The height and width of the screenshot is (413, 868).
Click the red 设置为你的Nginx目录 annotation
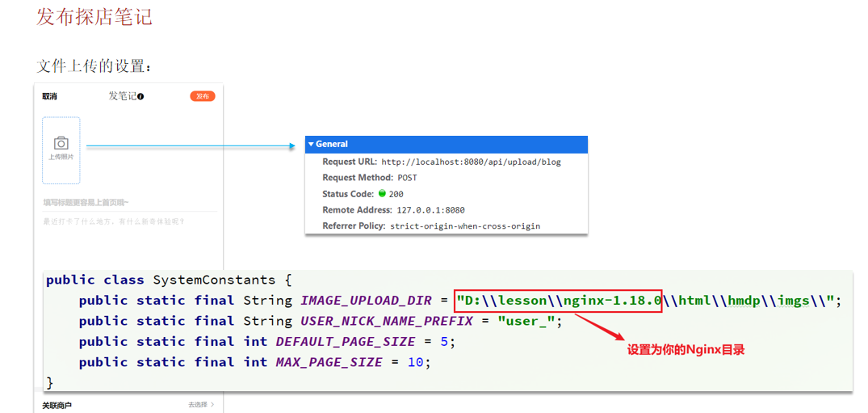(x=686, y=350)
